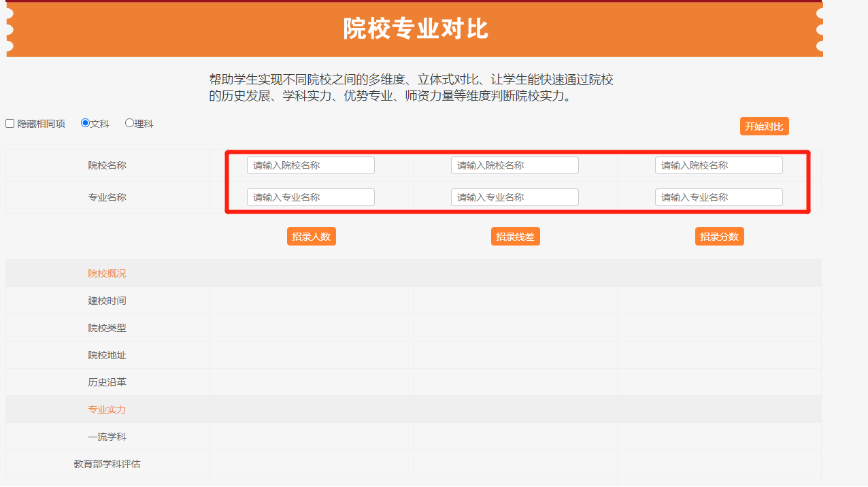Select the 建校时间 row label

tap(107, 301)
